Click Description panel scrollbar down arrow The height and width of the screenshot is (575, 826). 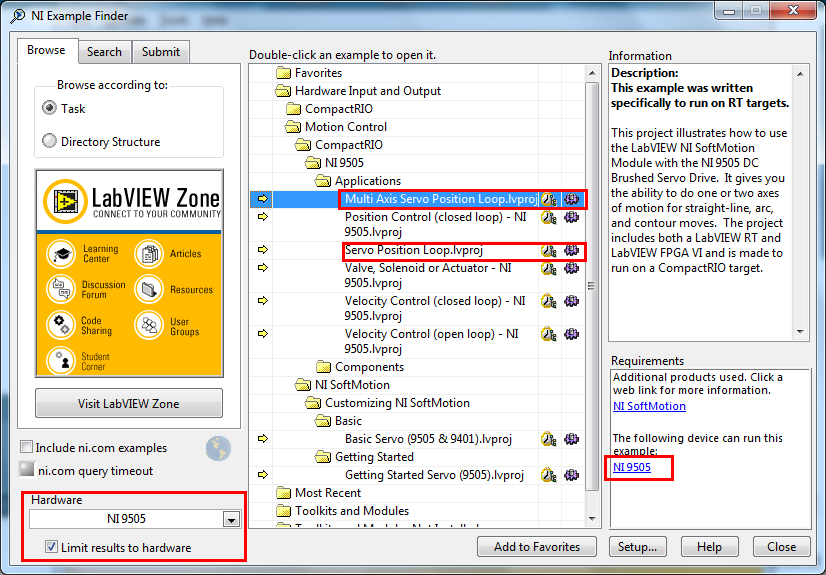800,332
